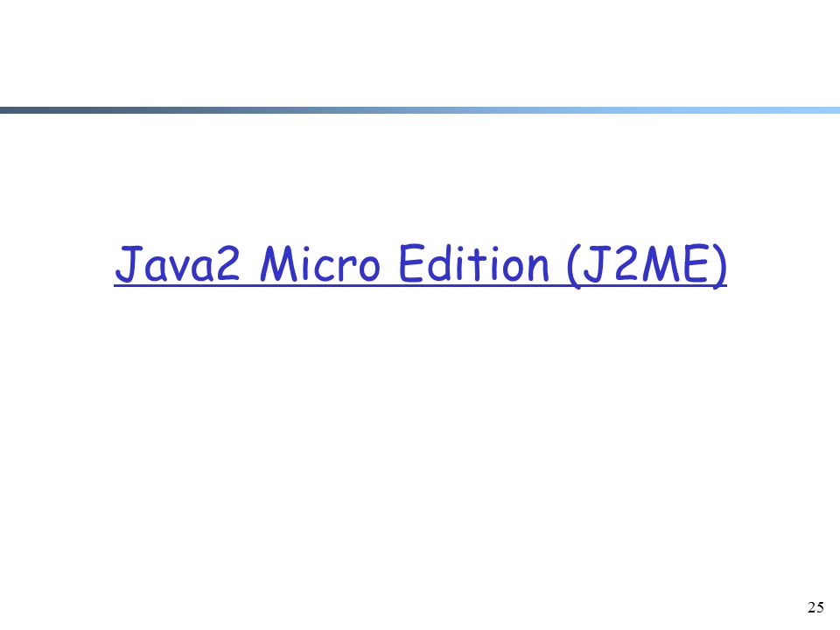
Task: Click the capital "E" in "Edition"
Action: point(411,263)
